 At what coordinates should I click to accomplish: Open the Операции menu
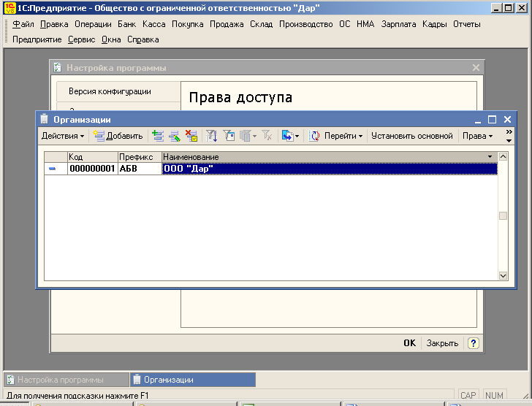coord(93,24)
